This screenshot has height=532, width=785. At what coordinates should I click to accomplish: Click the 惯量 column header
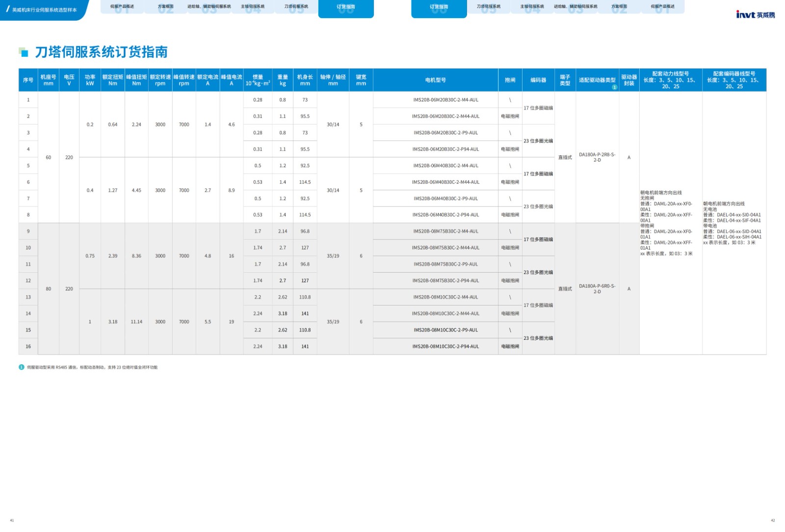258,80
